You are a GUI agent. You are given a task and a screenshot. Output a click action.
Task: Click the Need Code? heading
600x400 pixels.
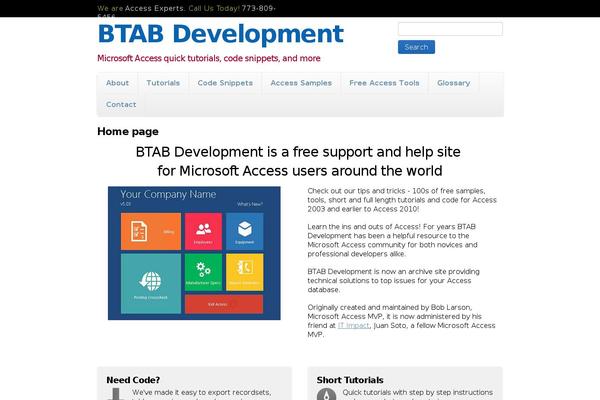(x=133, y=380)
